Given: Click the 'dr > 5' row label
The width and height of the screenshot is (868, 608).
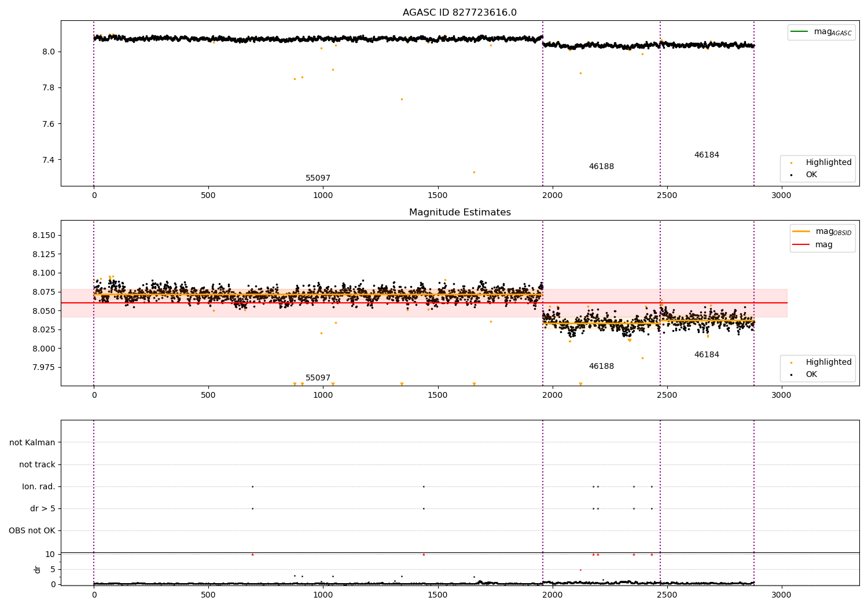Looking at the screenshot, I should (43, 509).
